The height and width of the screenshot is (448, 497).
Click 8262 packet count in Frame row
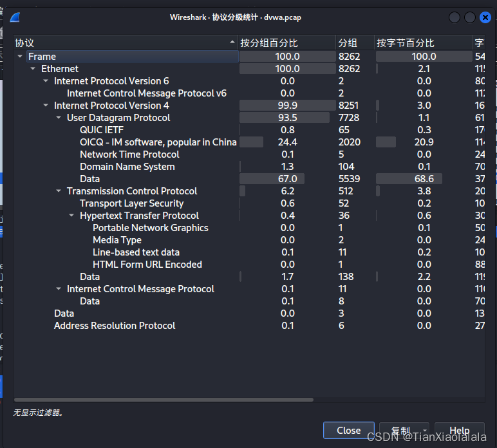[349, 57]
